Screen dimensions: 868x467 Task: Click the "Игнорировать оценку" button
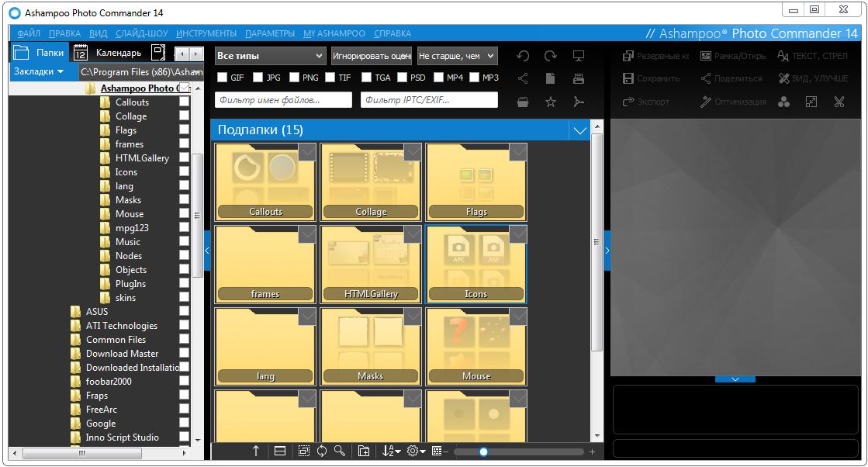coord(371,56)
